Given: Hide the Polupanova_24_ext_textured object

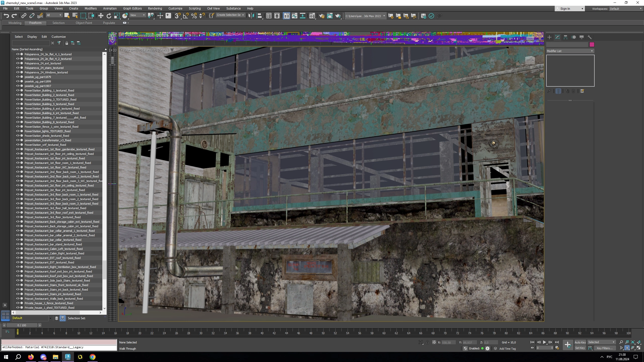Looking at the screenshot, I should coord(18,63).
